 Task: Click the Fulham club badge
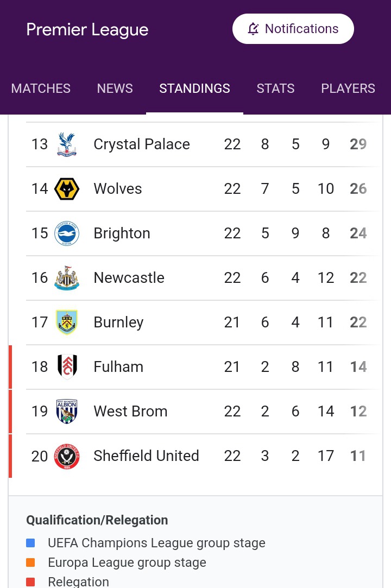[67, 366]
